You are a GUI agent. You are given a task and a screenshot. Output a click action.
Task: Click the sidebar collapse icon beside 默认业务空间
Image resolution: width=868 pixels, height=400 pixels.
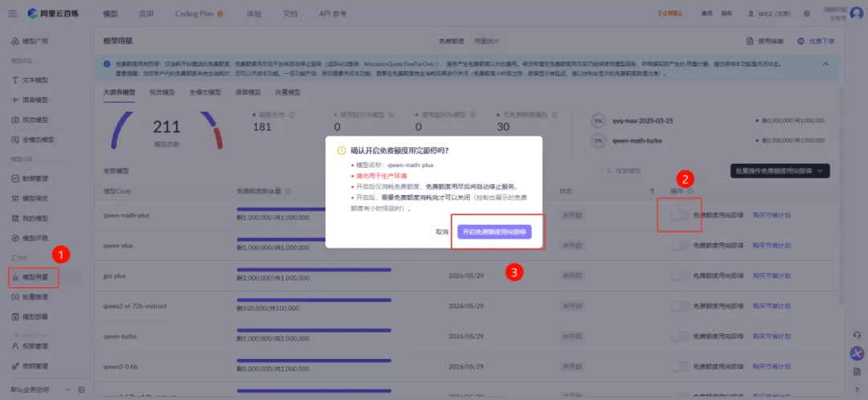(x=81, y=390)
